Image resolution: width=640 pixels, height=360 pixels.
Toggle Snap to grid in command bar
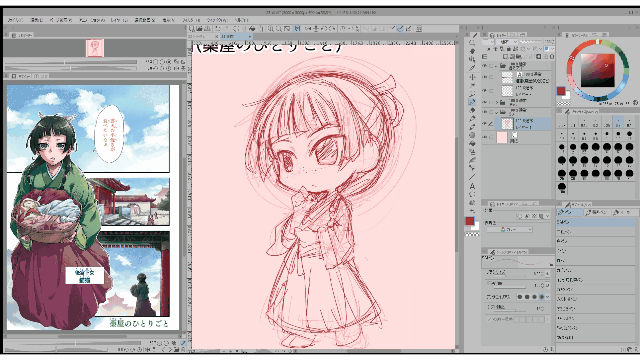point(409,29)
